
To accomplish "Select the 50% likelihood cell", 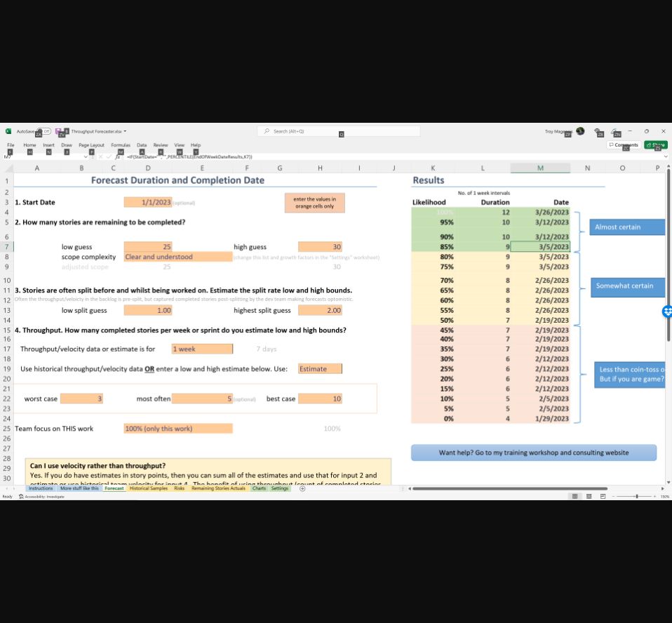I will (433, 321).
